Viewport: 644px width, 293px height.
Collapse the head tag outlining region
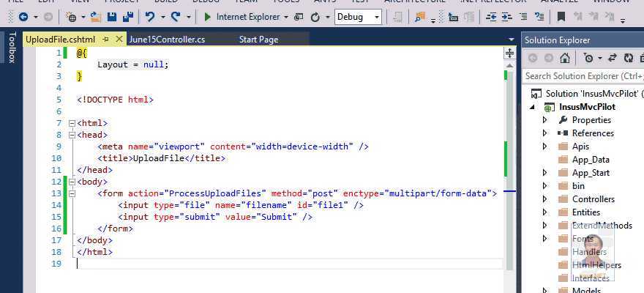[x=72, y=134]
